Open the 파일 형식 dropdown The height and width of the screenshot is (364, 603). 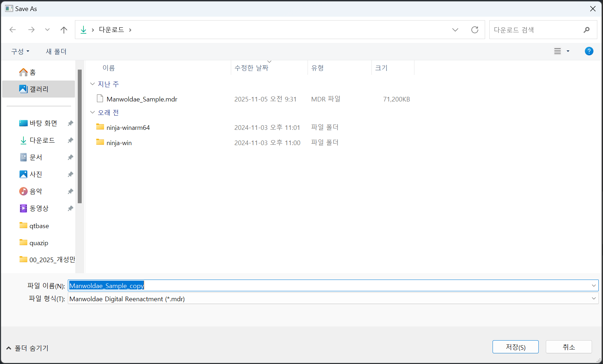click(593, 299)
